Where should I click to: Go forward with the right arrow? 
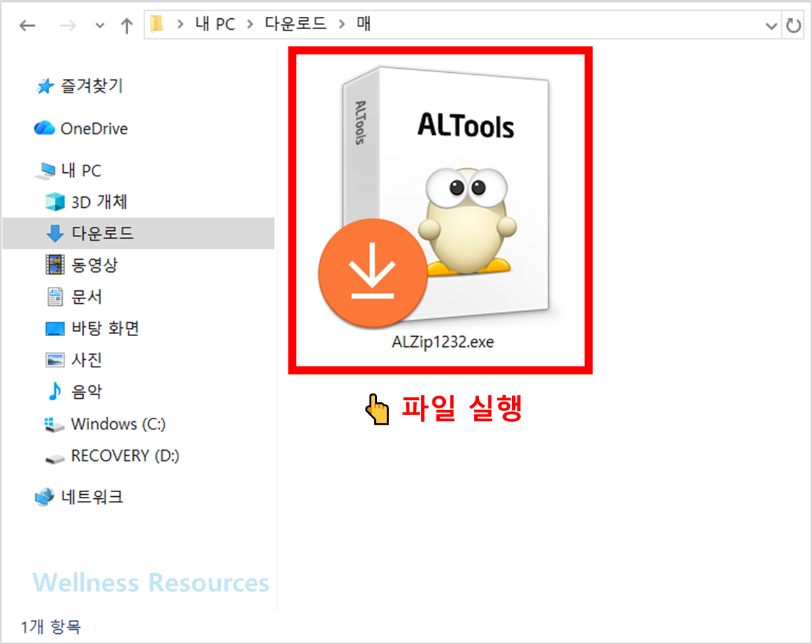click(x=68, y=26)
